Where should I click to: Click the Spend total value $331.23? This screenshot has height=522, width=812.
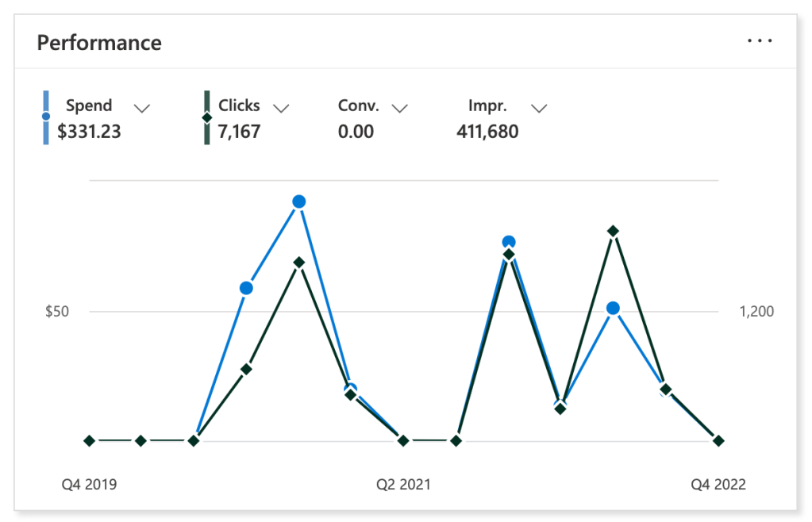click(x=89, y=132)
